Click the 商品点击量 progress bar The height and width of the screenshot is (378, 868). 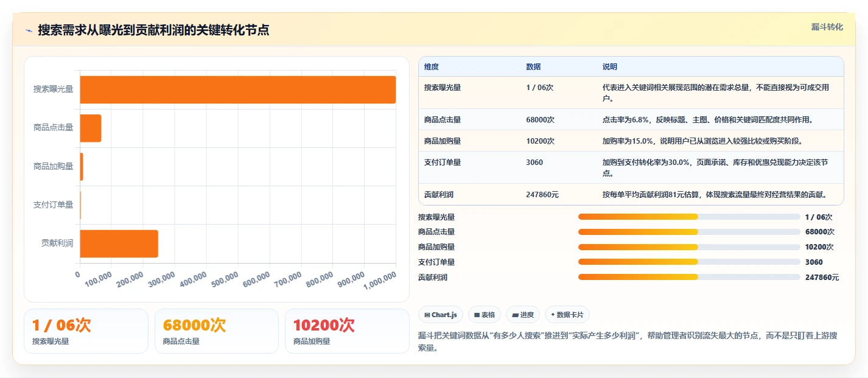click(x=689, y=232)
